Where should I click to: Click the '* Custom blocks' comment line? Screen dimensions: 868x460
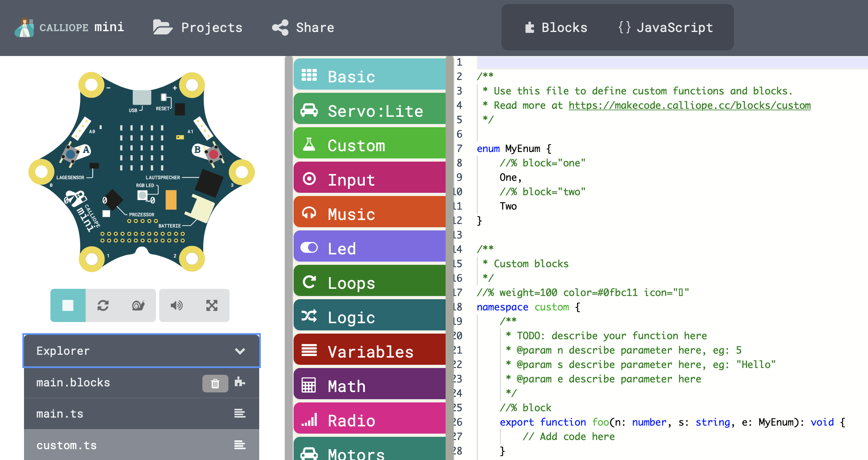tap(526, 264)
